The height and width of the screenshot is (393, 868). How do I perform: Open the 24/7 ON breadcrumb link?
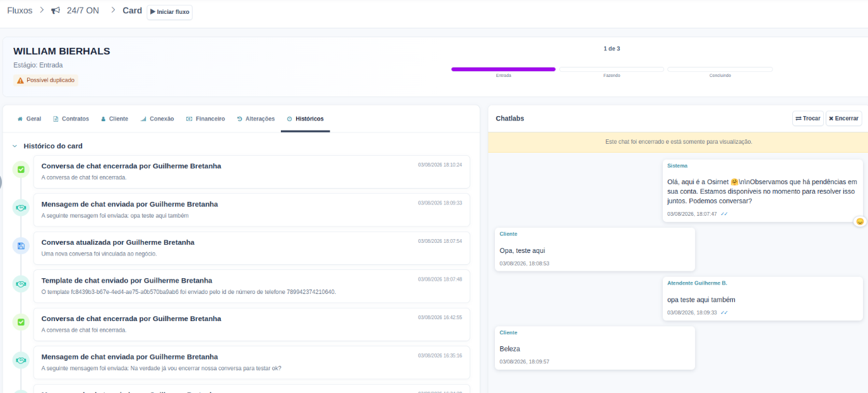[83, 11]
